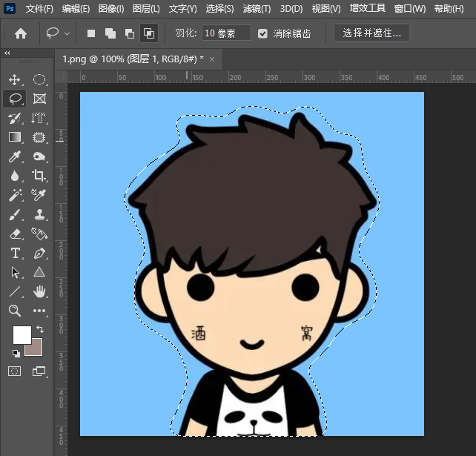Viewport: 476px width, 456px height.
Task: Select the Magic Wand tool
Action: pos(15,195)
